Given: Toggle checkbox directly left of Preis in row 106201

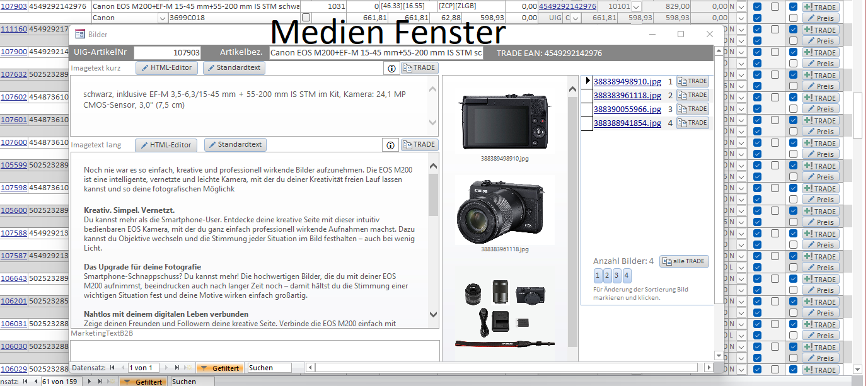Looking at the screenshot, I should pos(793,313).
